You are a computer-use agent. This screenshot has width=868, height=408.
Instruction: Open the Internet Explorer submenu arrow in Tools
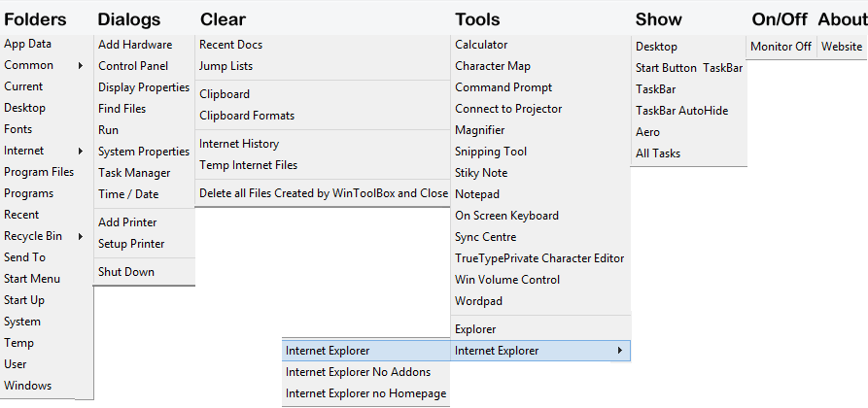tap(620, 351)
